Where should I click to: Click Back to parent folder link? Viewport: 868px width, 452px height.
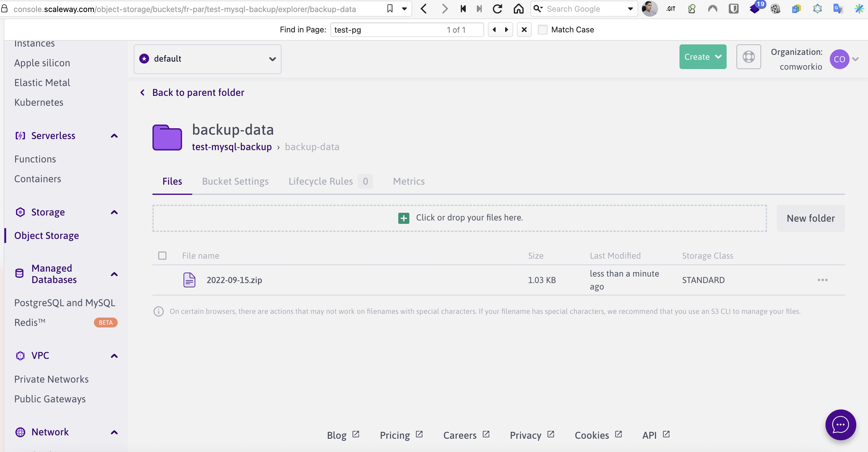(198, 92)
